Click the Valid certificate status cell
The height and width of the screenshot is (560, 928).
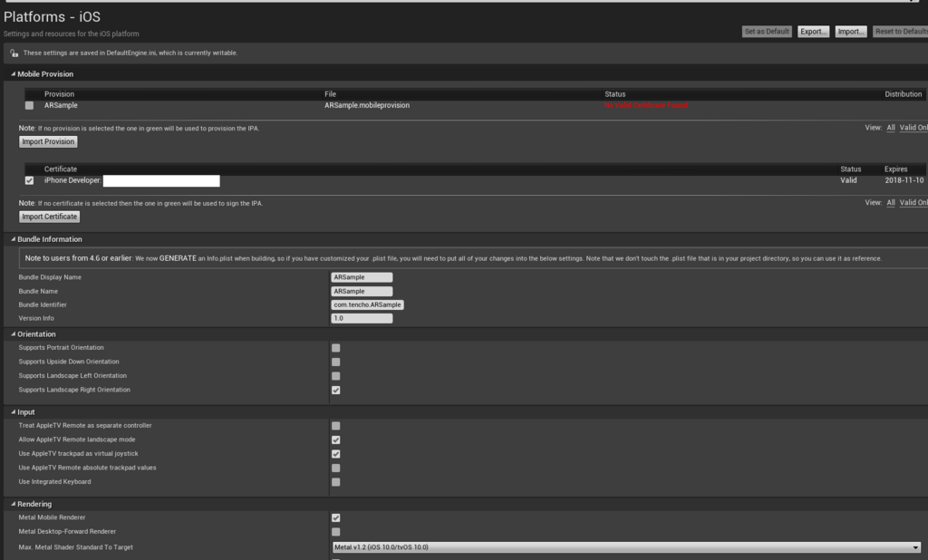pyautogui.click(x=848, y=180)
